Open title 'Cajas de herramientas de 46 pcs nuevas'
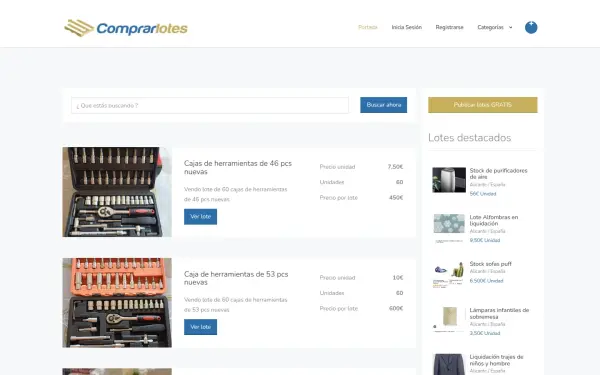The height and width of the screenshot is (375, 600). tap(238, 167)
